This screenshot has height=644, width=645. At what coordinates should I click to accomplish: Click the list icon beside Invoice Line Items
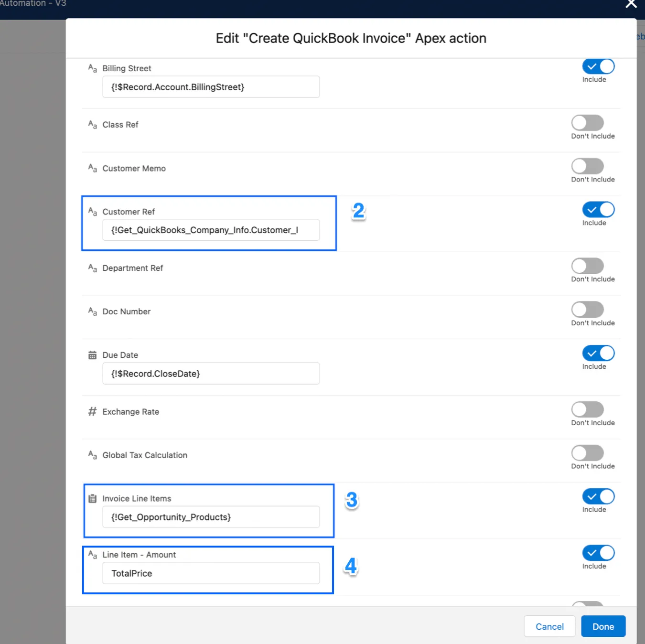pyautogui.click(x=92, y=498)
